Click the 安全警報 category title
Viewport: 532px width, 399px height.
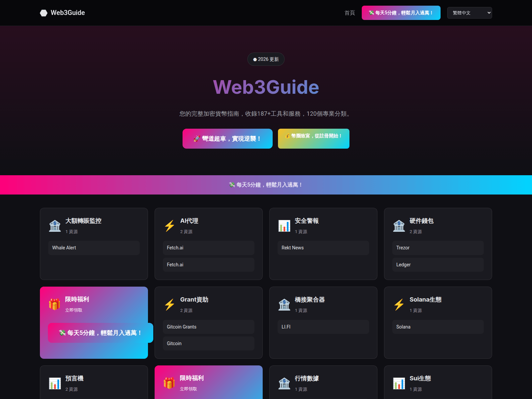pyautogui.click(x=307, y=221)
